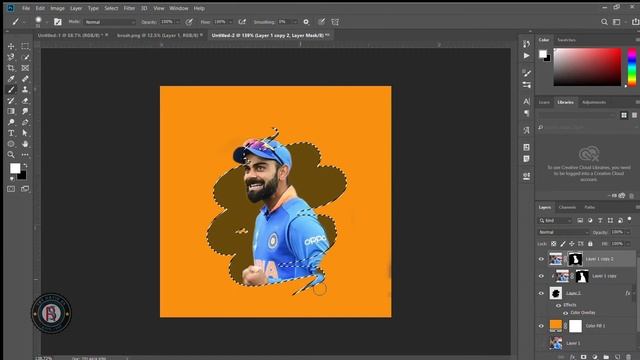Image resolution: width=640 pixels, height=360 pixels.
Task: Open the layer Opacity dropdown arrow
Action: (x=628, y=232)
